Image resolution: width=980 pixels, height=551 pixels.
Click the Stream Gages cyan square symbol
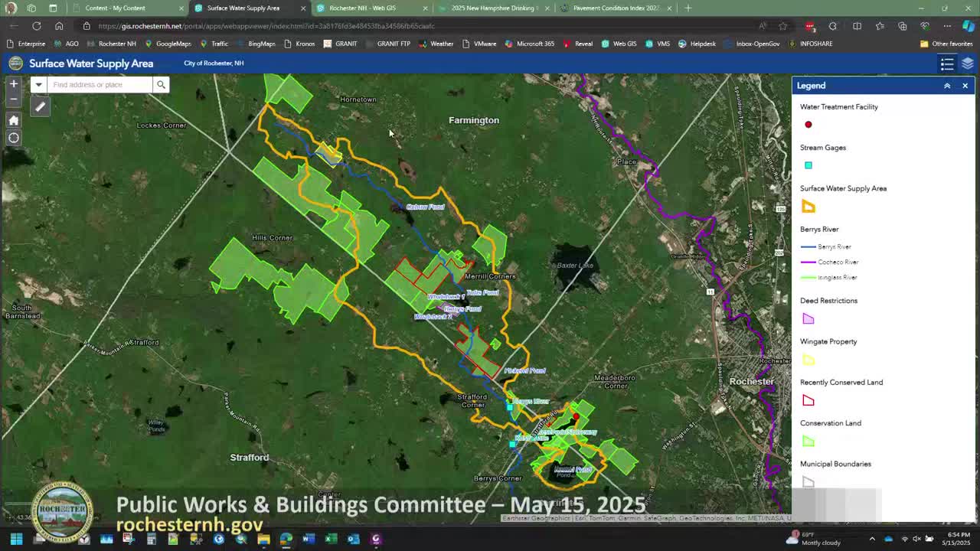coord(808,165)
